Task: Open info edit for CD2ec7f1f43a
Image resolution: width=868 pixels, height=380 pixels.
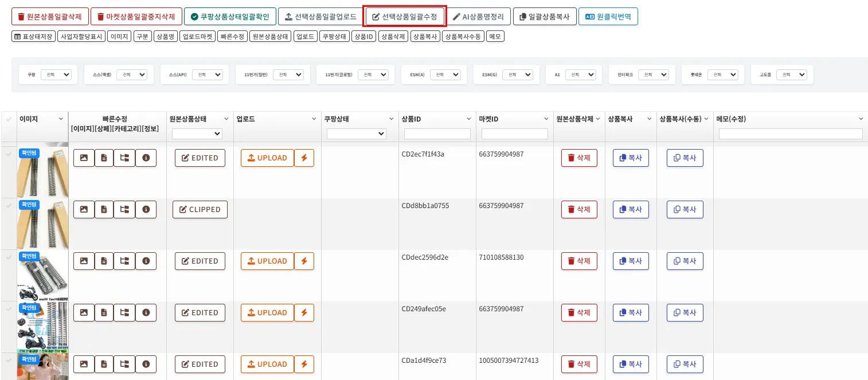Action: click(146, 158)
